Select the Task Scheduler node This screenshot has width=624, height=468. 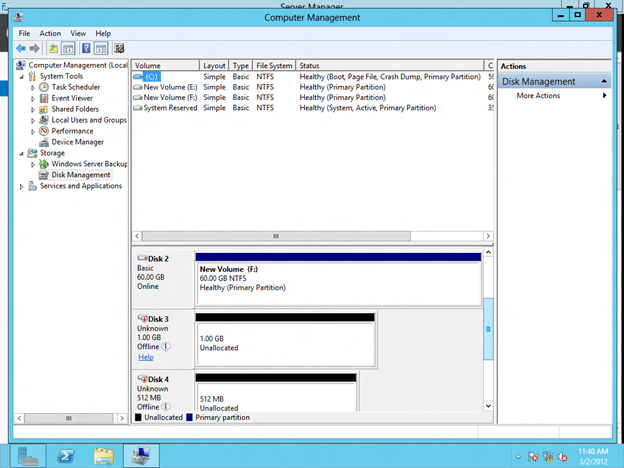75,87
